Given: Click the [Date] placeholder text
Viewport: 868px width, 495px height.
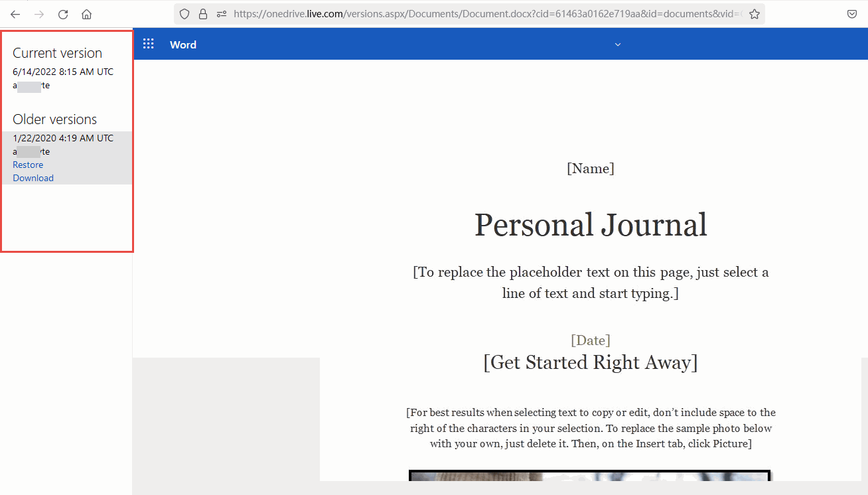Looking at the screenshot, I should [x=590, y=340].
